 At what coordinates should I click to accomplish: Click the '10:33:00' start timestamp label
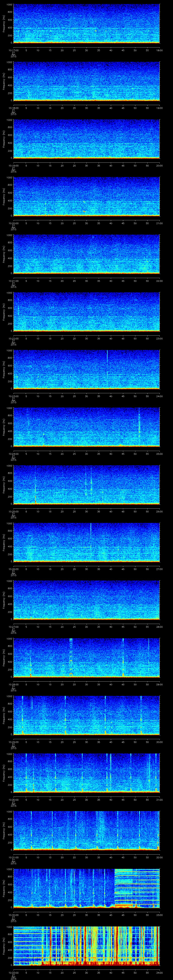point(13,972)
